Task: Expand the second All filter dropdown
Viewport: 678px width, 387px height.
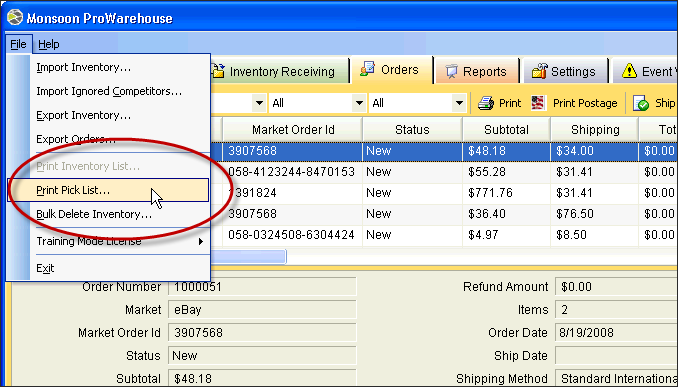Action: pos(459,103)
